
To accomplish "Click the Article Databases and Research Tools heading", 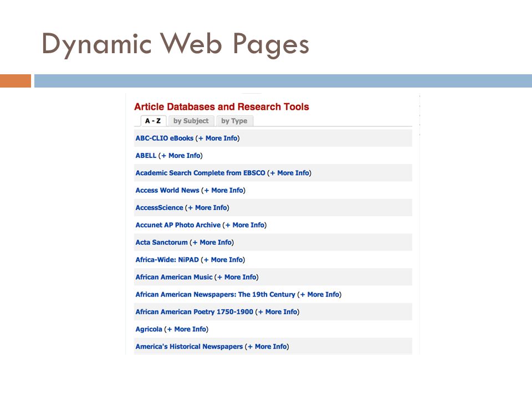I will (222, 106).
